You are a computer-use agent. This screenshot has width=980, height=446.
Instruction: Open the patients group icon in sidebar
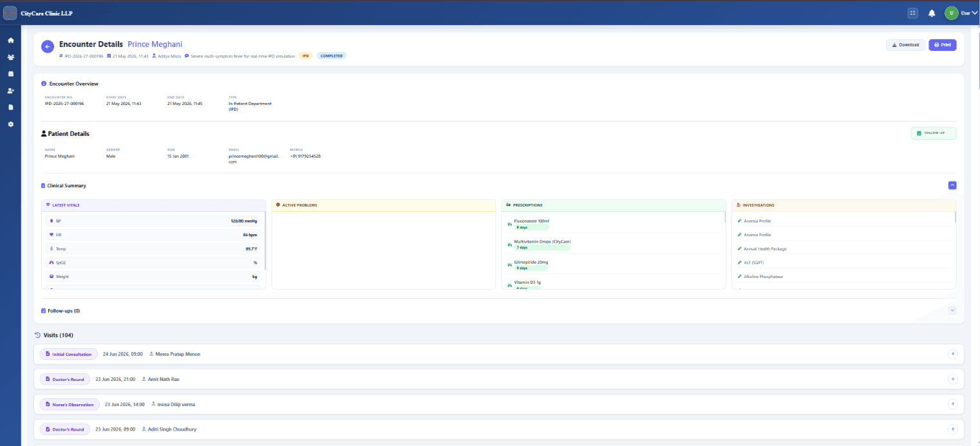(10, 57)
